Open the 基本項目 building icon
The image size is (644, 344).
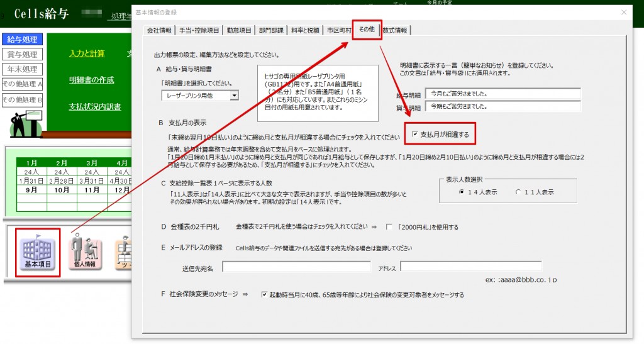[x=36, y=253]
